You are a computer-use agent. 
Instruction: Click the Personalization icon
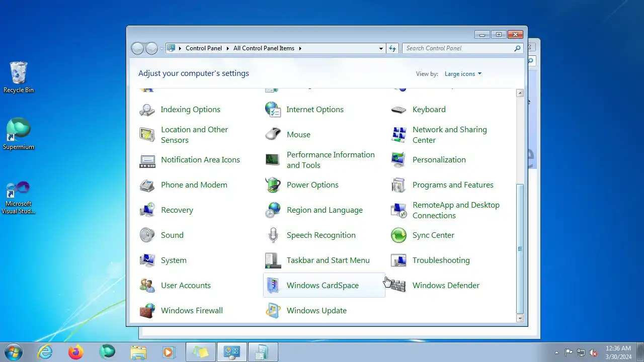coord(399,160)
